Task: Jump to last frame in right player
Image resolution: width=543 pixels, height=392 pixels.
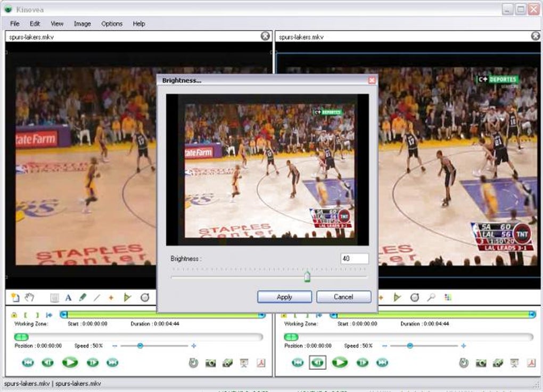Action: [382, 363]
